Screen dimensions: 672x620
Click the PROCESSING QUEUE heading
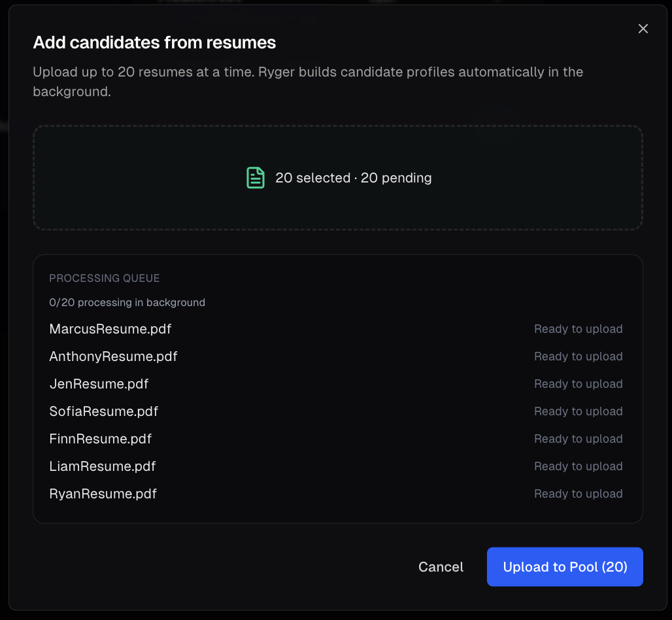pos(104,278)
